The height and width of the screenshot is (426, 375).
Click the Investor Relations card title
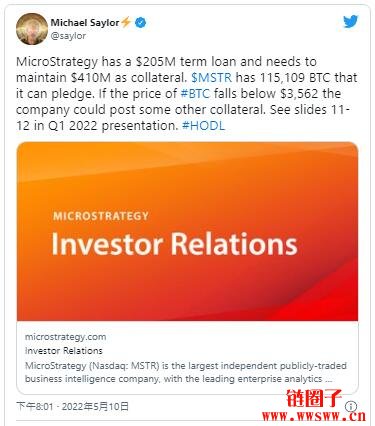[x=64, y=351]
